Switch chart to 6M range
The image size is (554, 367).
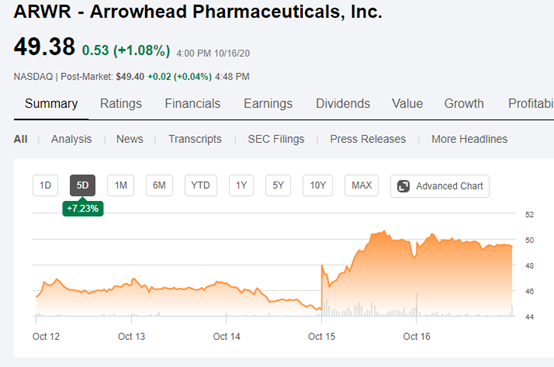(x=159, y=185)
